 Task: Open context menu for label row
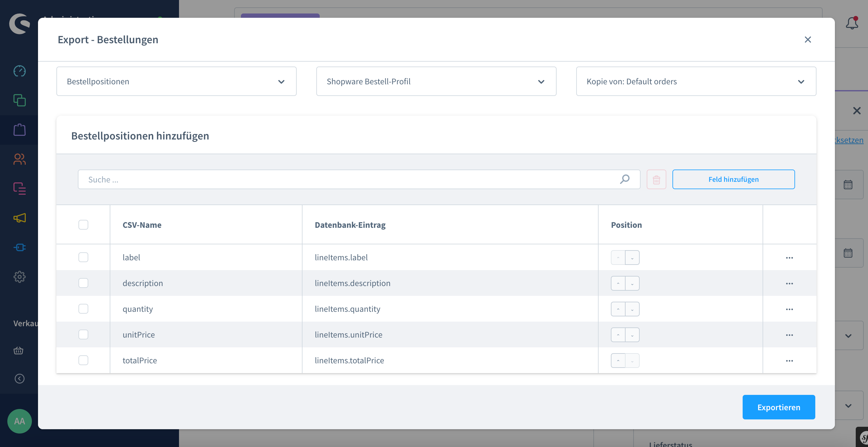click(790, 258)
